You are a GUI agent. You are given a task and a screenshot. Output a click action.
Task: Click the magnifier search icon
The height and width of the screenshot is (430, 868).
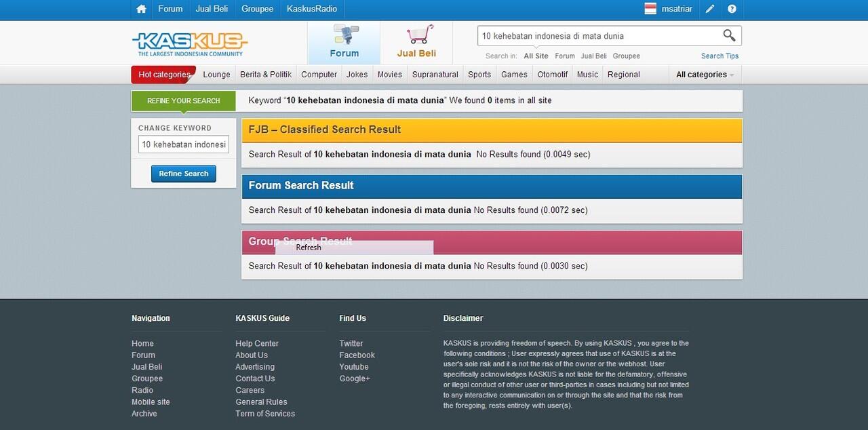tap(729, 35)
